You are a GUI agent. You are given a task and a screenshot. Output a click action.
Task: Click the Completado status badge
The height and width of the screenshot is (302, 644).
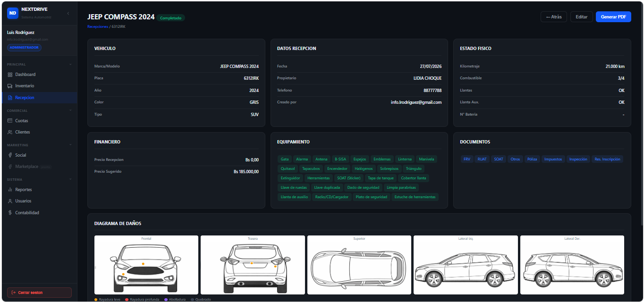tap(171, 18)
